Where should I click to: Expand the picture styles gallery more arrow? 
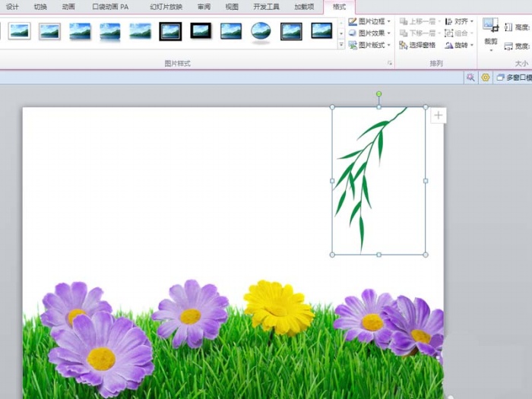341,45
